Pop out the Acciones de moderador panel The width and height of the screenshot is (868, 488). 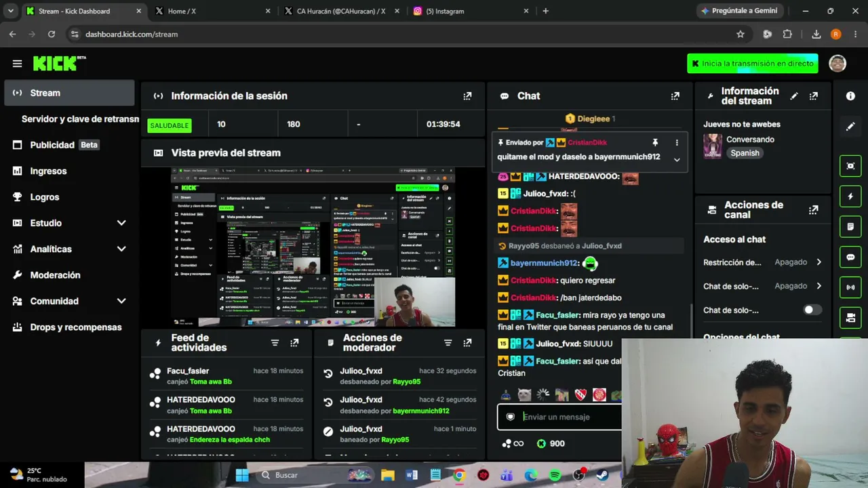[x=467, y=343]
